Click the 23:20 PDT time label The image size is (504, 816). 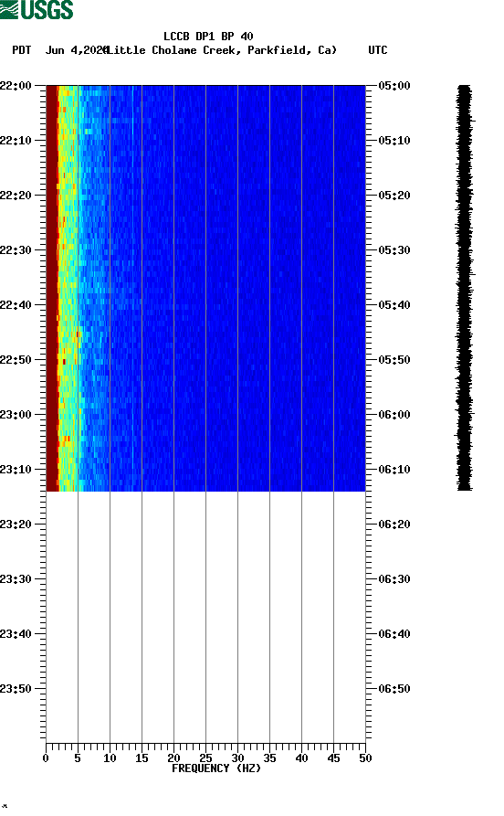[16, 525]
